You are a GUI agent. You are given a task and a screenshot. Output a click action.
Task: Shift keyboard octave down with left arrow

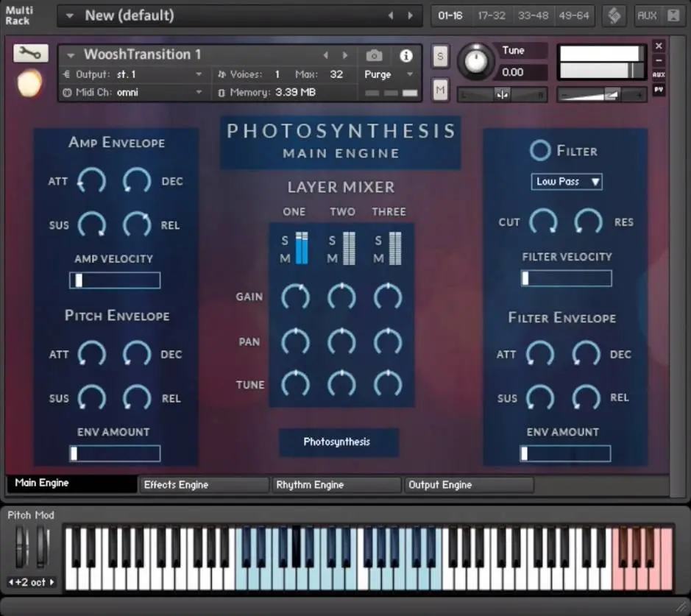11,582
